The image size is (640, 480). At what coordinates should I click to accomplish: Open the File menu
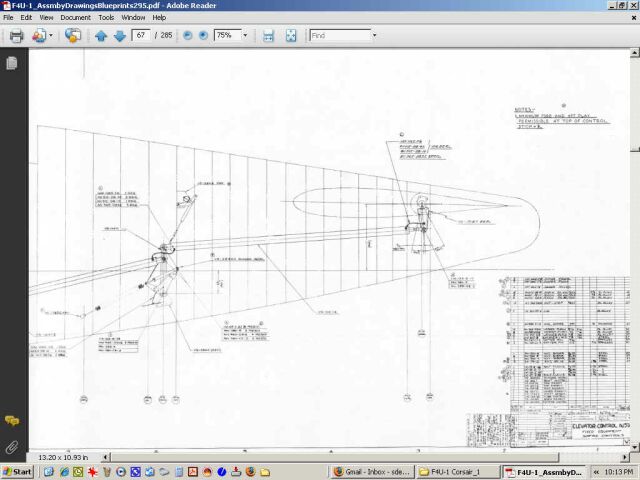[8, 18]
